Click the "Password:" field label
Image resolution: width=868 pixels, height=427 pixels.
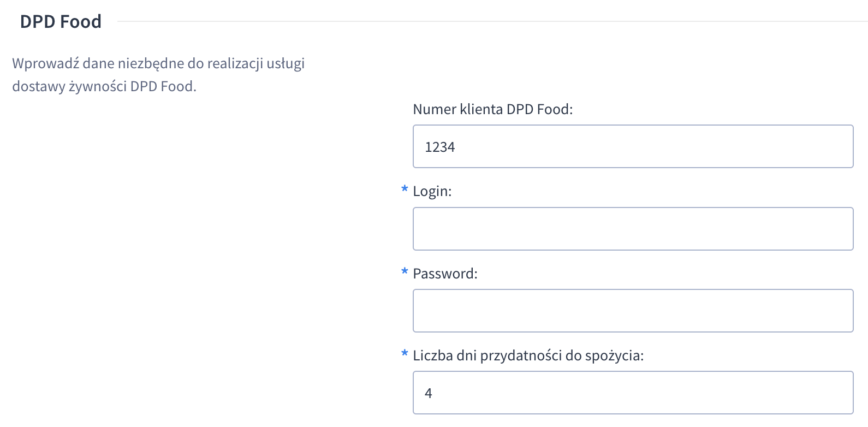[x=445, y=274]
